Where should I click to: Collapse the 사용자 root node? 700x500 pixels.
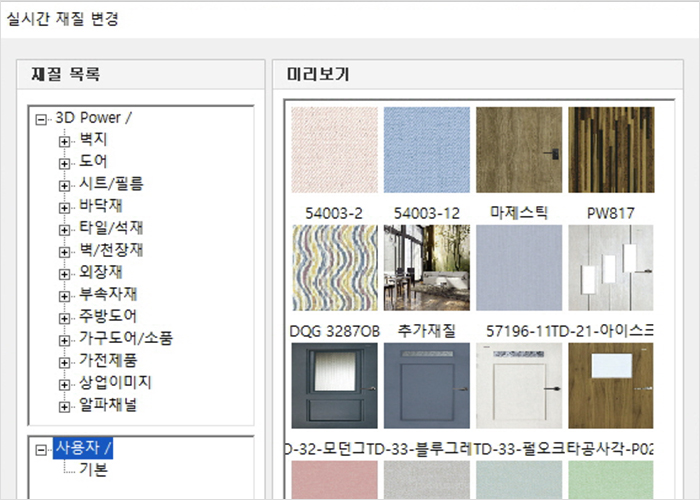(41, 450)
